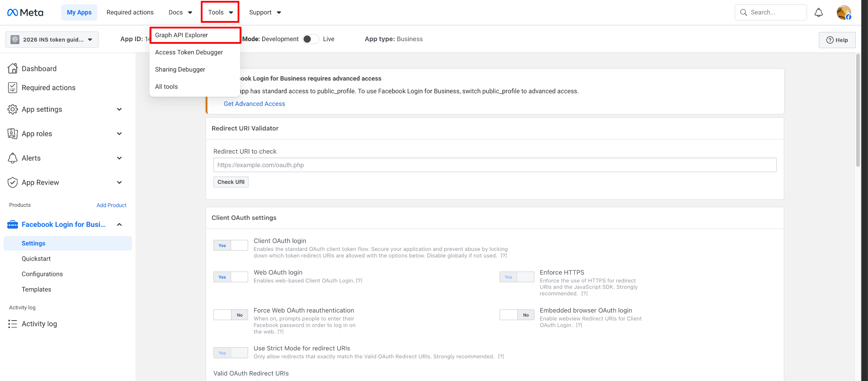Choose Access Token Debugger menu item
This screenshot has width=868, height=381.
(189, 52)
